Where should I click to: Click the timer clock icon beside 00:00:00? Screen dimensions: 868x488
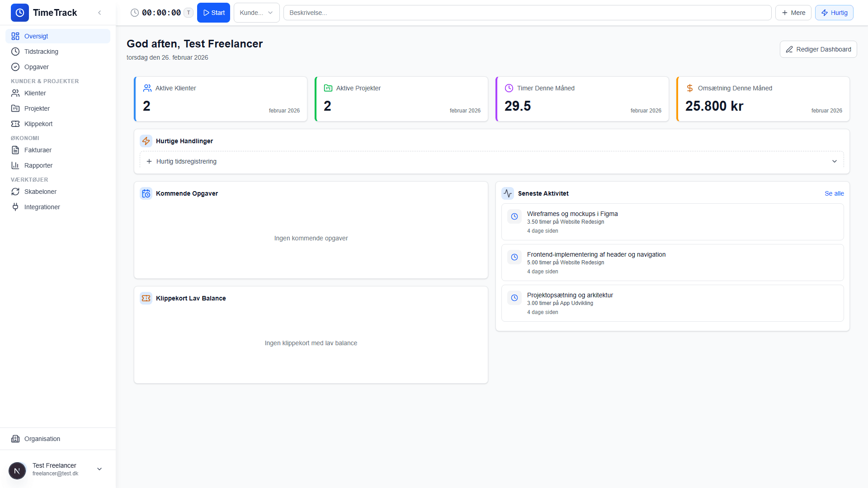tap(135, 13)
